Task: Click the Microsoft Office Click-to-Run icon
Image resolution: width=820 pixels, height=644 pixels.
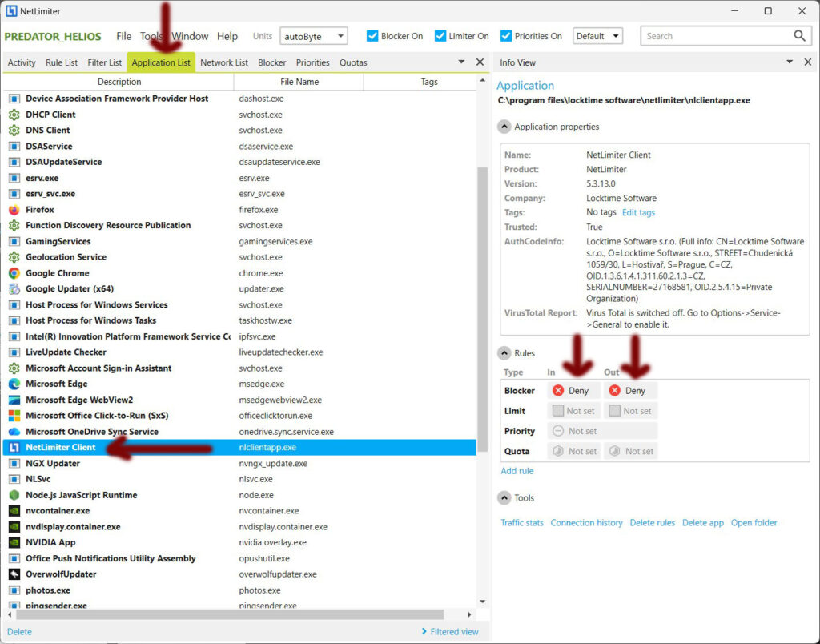Action: pos(14,416)
